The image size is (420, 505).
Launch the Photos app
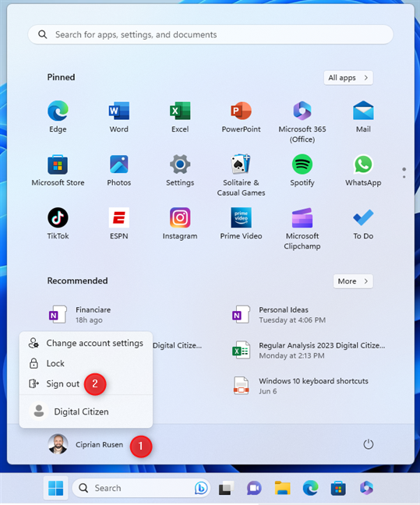coord(119,170)
